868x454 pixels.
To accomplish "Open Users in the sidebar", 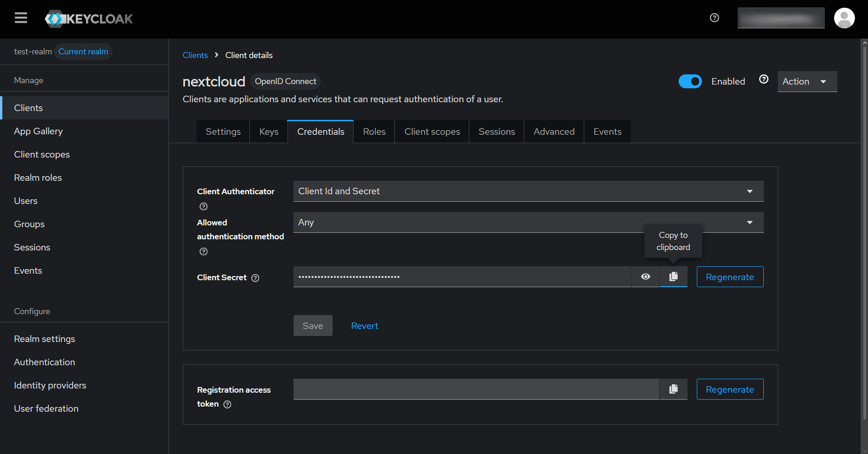I will 84,201.
